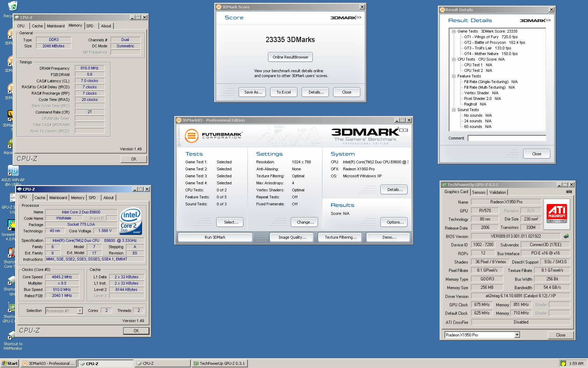Viewport: 588px width, 368px height.
Task: Click the ATI Radeon logo in GPU-Z
Action: click(x=556, y=213)
